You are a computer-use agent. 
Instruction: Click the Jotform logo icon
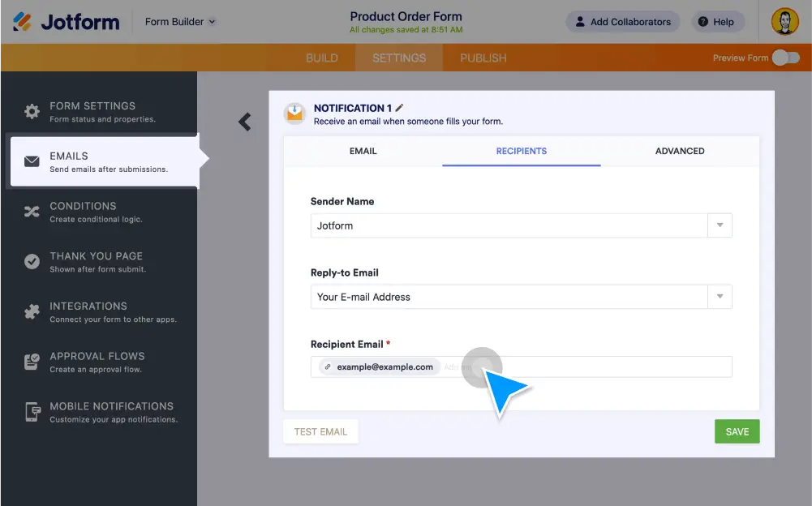point(23,22)
